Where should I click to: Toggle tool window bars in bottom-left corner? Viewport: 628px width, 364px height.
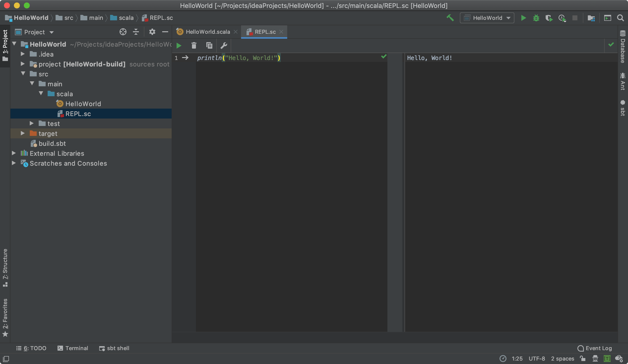pos(6,359)
